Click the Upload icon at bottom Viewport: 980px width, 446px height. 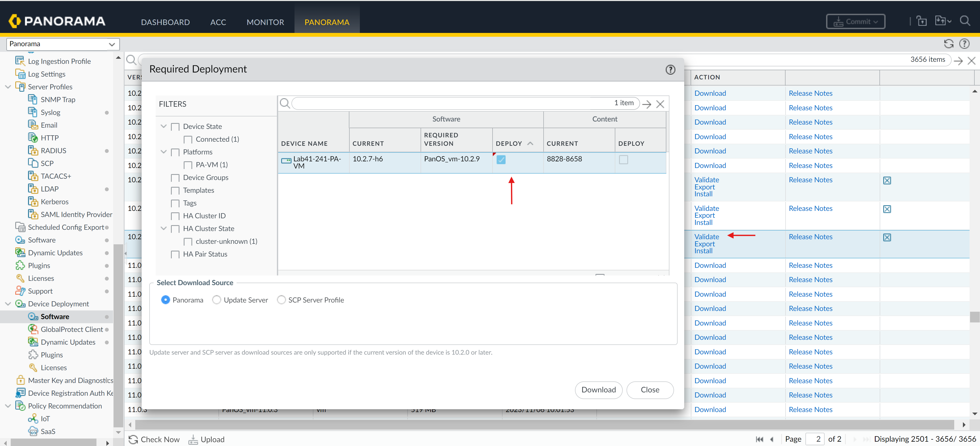193,439
